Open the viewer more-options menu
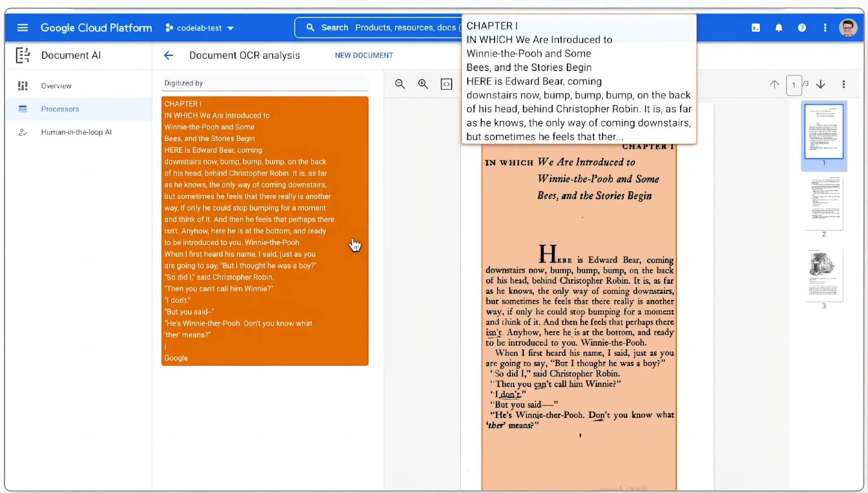 pos(844,84)
